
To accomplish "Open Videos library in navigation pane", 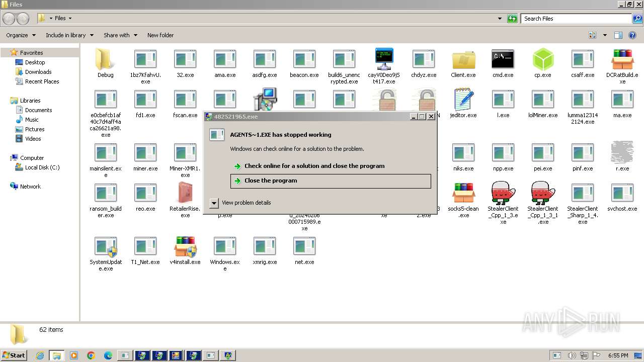I will coord(33,139).
